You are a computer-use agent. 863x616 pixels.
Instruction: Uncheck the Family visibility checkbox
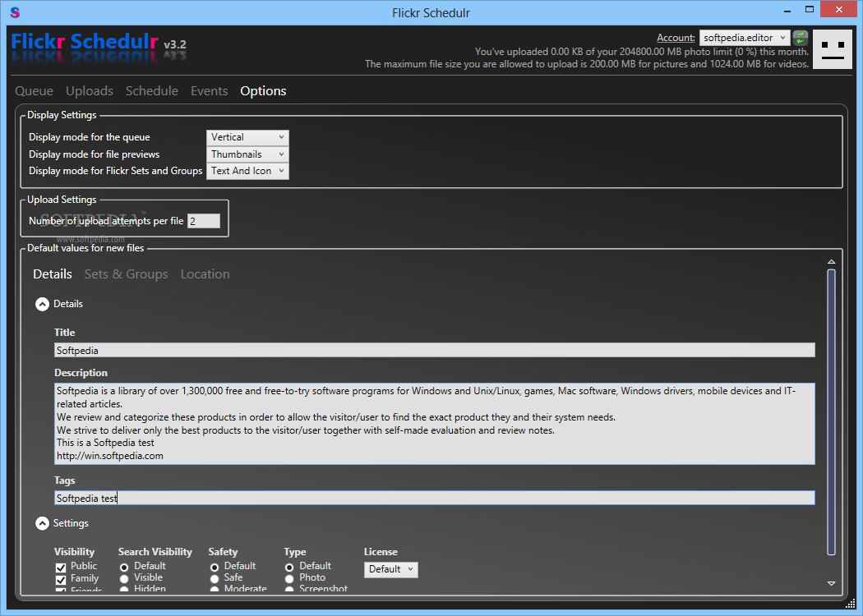point(61,580)
